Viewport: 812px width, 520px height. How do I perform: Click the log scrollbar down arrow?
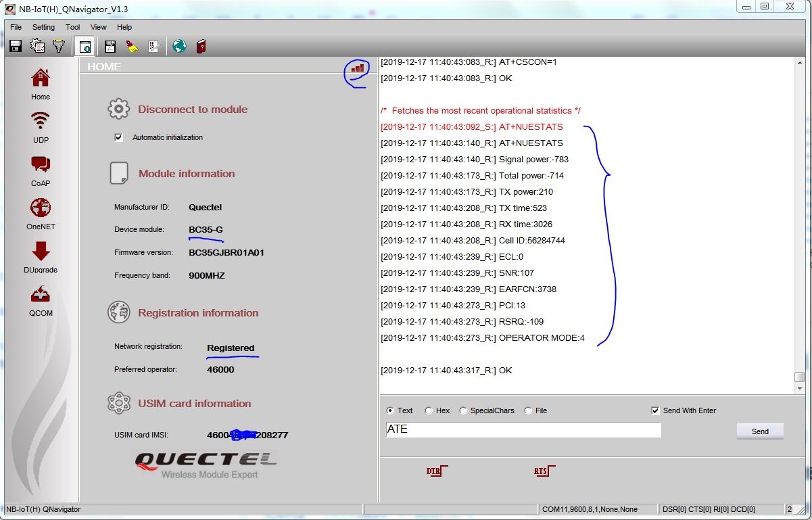tap(799, 388)
